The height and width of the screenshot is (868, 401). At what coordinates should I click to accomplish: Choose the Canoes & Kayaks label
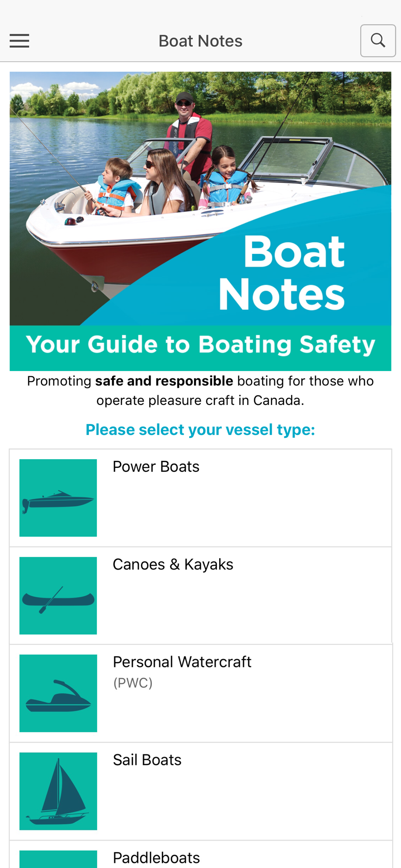tap(173, 564)
